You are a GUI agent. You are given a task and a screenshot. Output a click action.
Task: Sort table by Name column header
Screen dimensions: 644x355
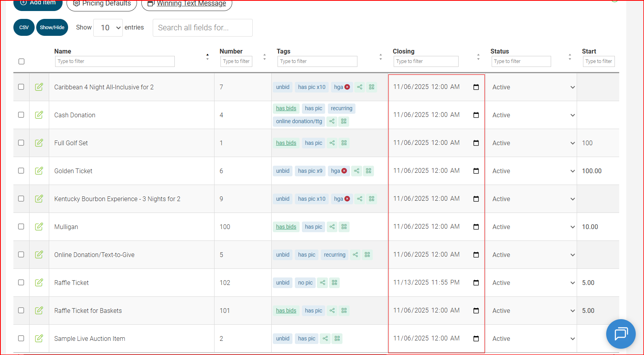63,51
